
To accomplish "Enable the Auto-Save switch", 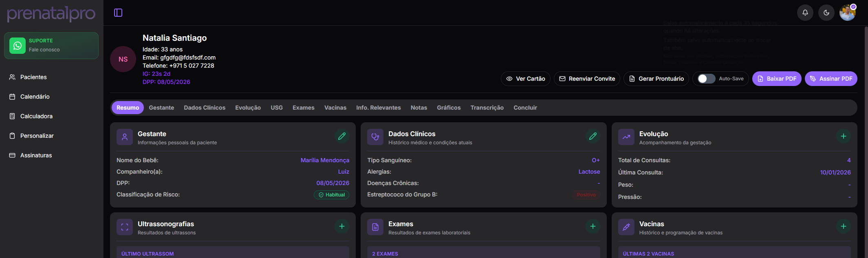I will pyautogui.click(x=706, y=79).
